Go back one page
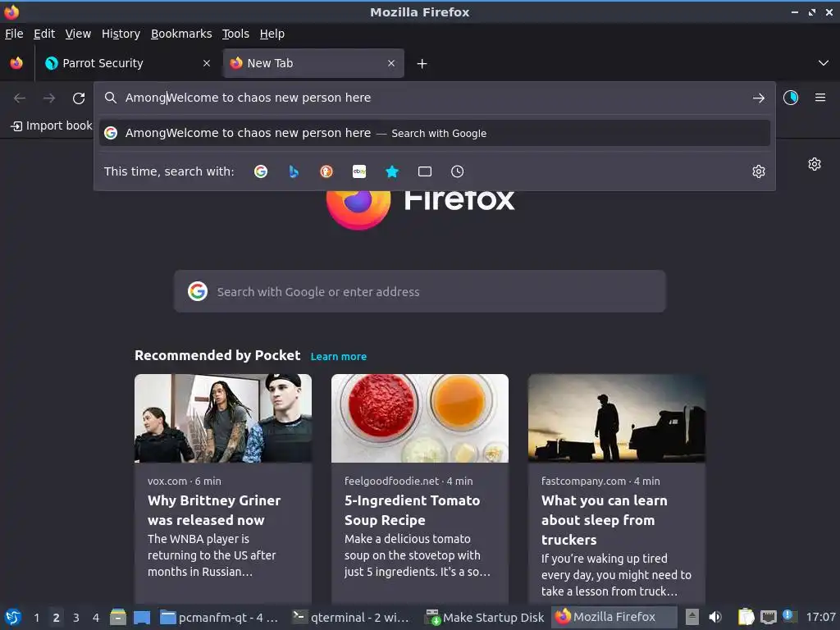Screen dimensions: 840x630 (20, 98)
